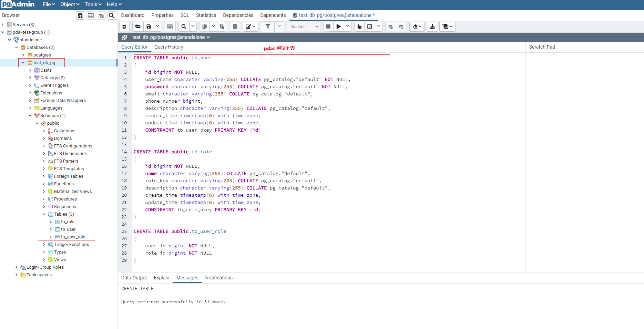Open the No limit rows dropdown
Image resolution: width=644 pixels, height=329 pixels.
click(x=304, y=27)
